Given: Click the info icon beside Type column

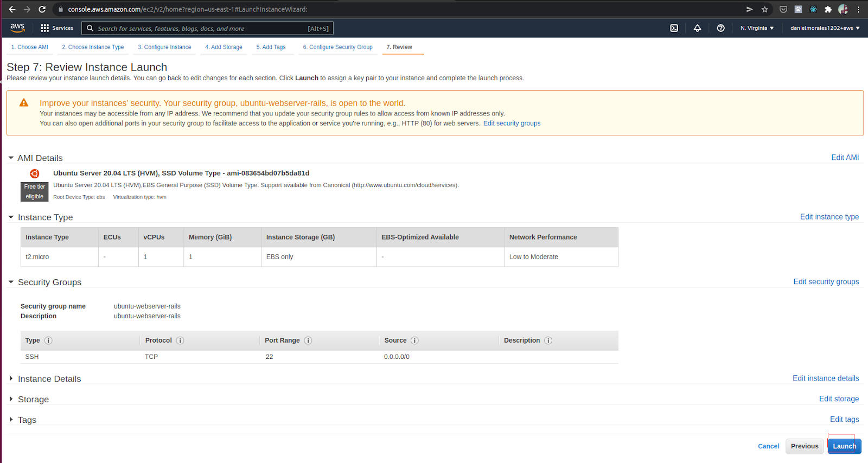Looking at the screenshot, I should click(48, 340).
